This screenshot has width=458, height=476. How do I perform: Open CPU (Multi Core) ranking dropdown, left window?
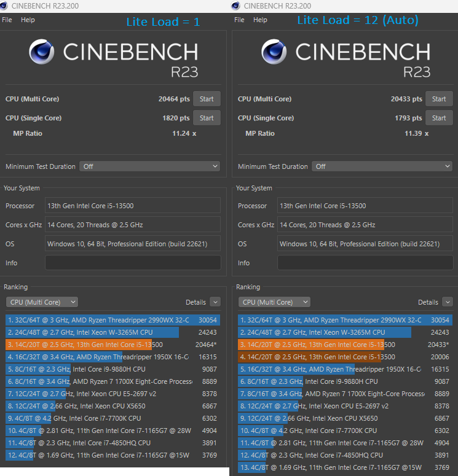point(42,302)
